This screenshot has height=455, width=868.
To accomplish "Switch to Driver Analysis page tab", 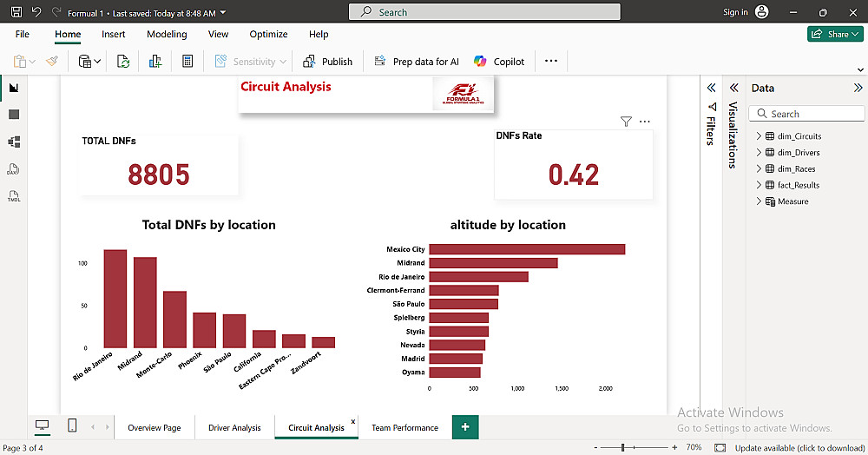I will 234,427.
